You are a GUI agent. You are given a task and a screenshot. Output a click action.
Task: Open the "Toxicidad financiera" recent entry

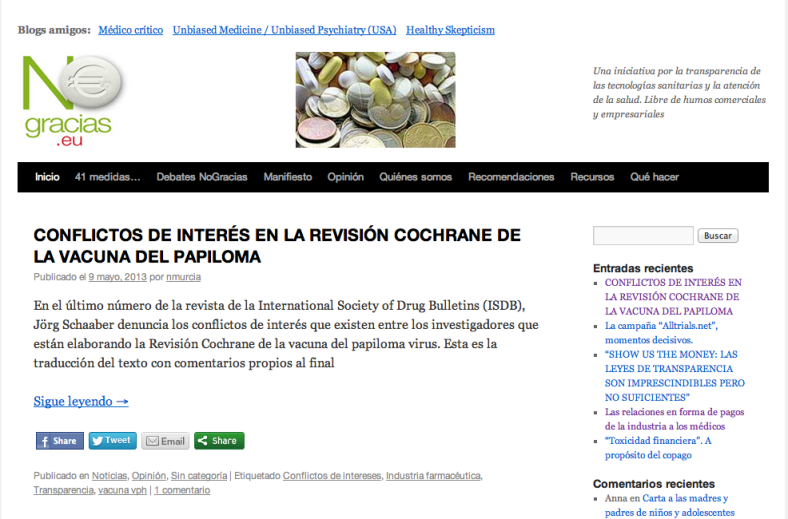[x=658, y=440]
